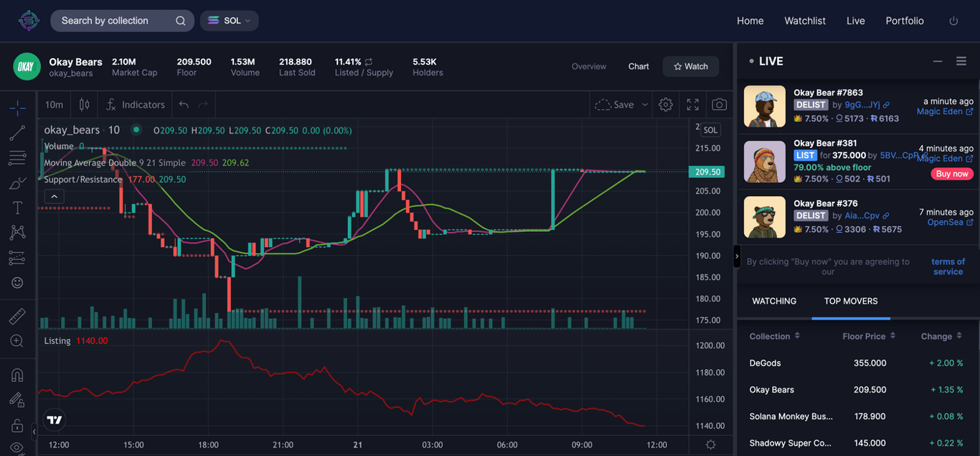The height and width of the screenshot is (456, 980).
Task: Open the candlestick chart style selector
Action: pyautogui.click(x=85, y=105)
